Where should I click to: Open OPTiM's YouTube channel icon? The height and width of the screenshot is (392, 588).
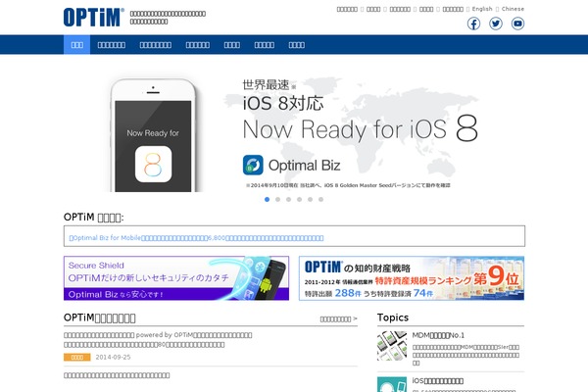tap(517, 24)
